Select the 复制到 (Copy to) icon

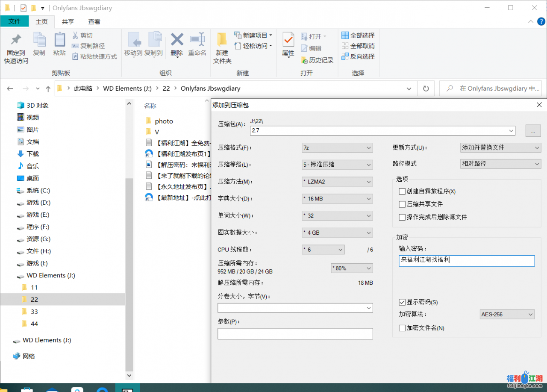pos(154,44)
